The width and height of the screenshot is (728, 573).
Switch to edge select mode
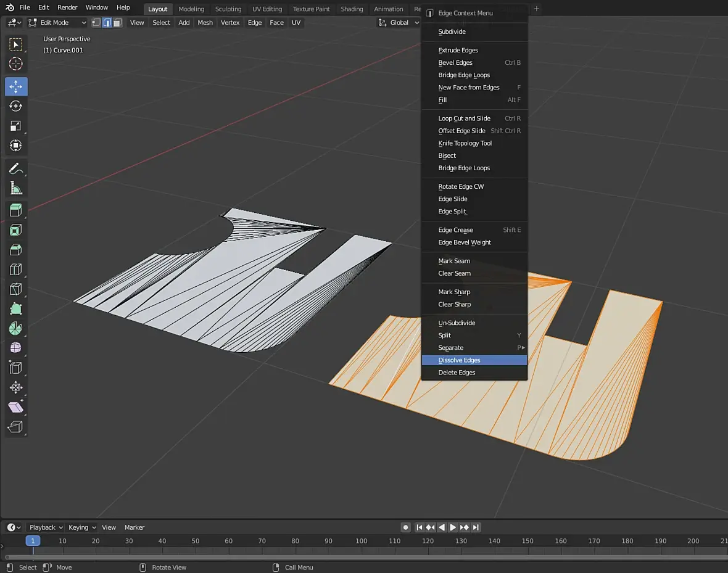click(107, 23)
